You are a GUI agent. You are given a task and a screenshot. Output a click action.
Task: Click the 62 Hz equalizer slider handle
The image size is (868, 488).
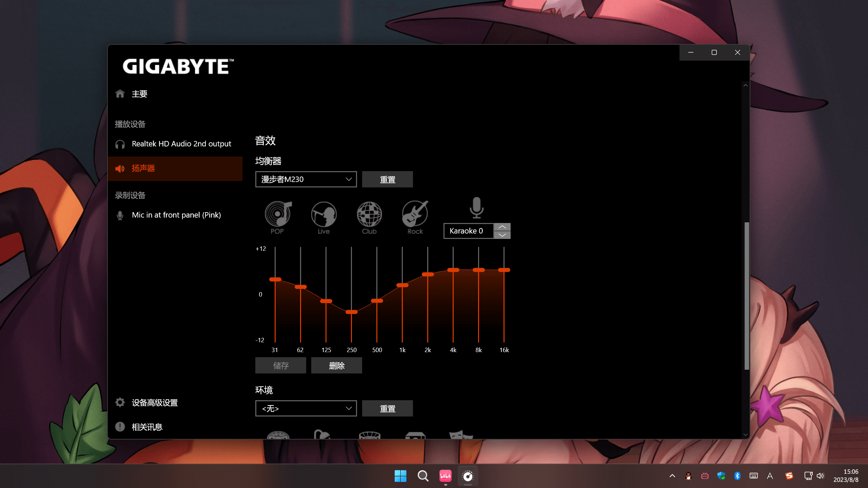coord(301,287)
